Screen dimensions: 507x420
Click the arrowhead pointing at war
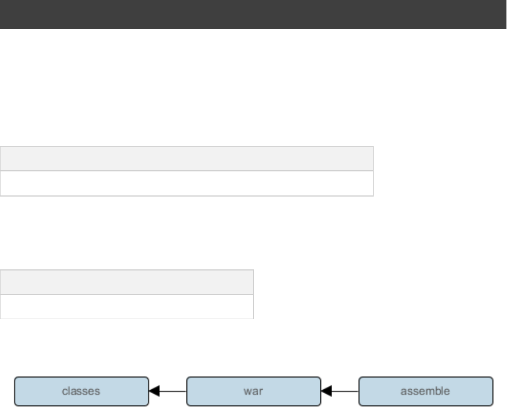[x=325, y=391]
